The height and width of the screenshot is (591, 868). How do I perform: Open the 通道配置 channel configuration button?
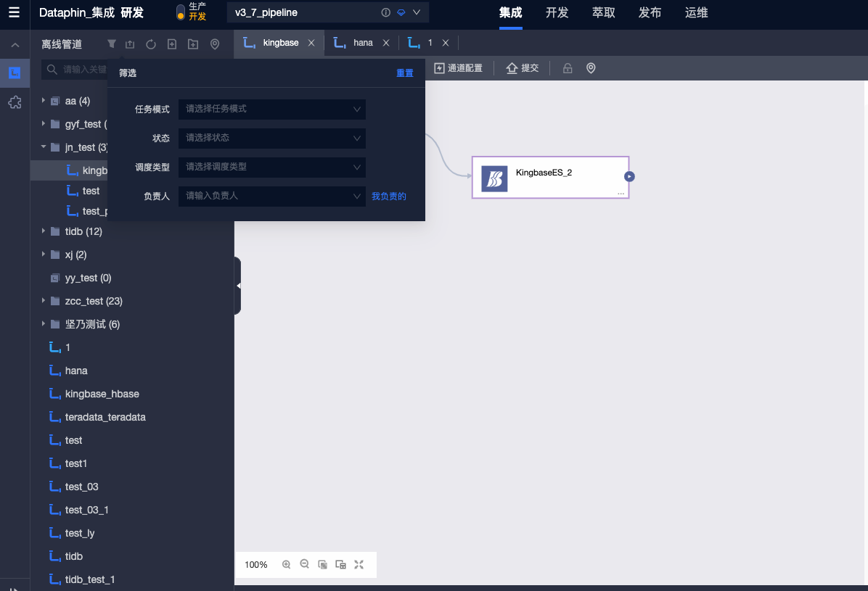[x=459, y=67]
